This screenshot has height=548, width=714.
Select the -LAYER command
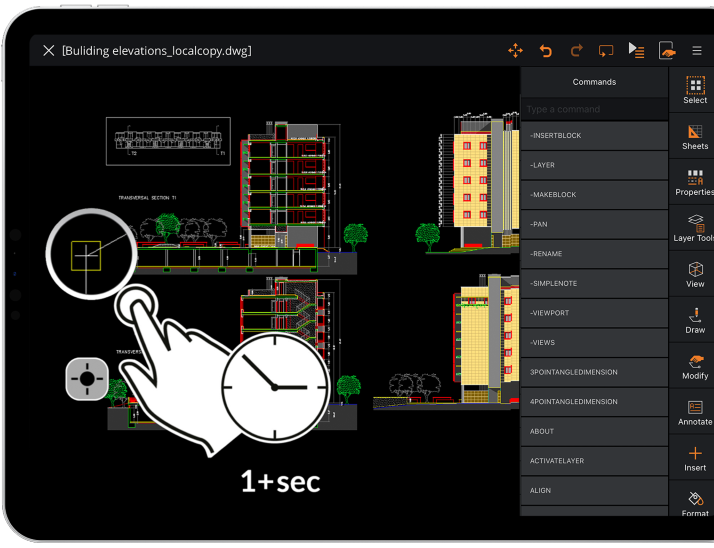click(594, 165)
